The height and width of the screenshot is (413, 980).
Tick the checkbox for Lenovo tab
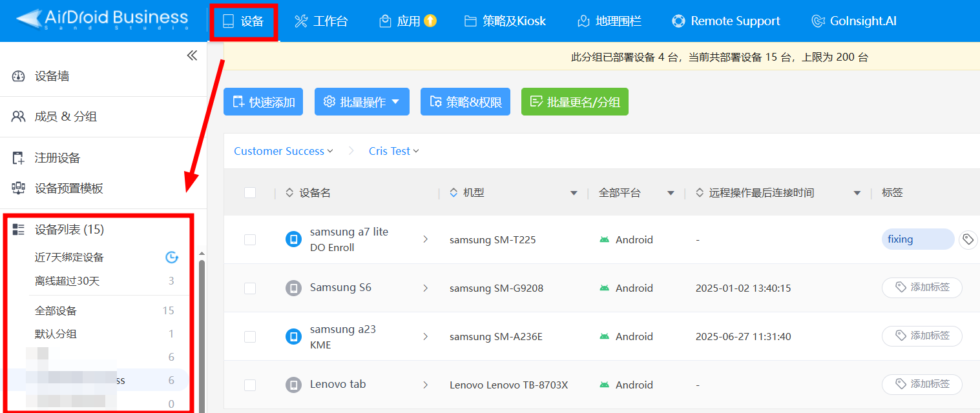pyautogui.click(x=250, y=385)
